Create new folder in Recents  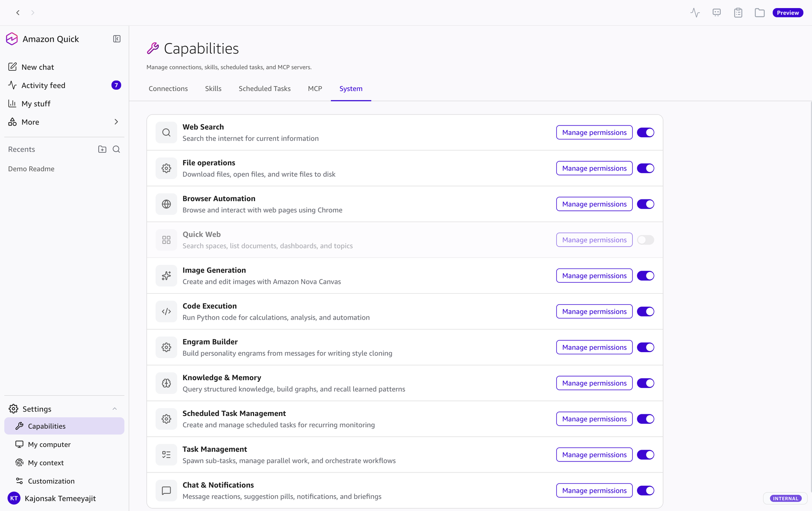pyautogui.click(x=102, y=149)
